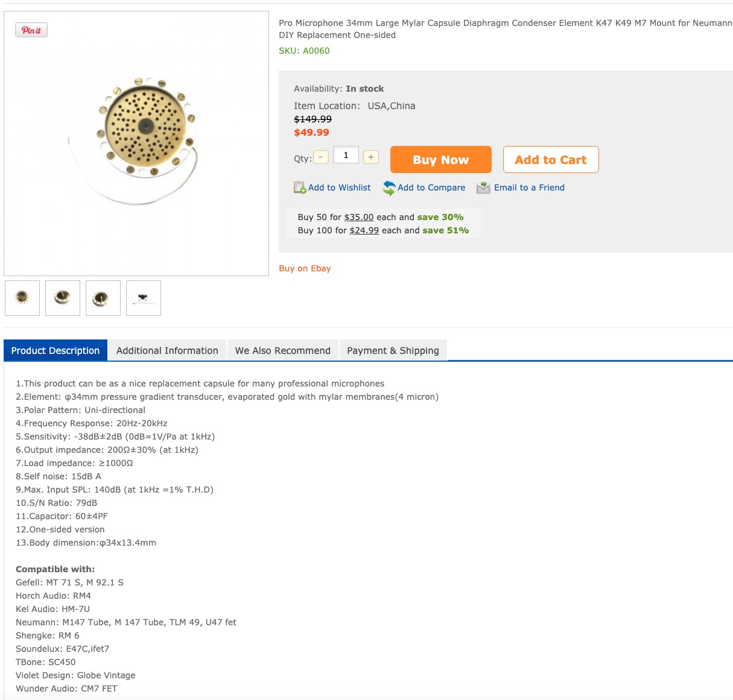Click the main capsule product image

tap(136, 143)
